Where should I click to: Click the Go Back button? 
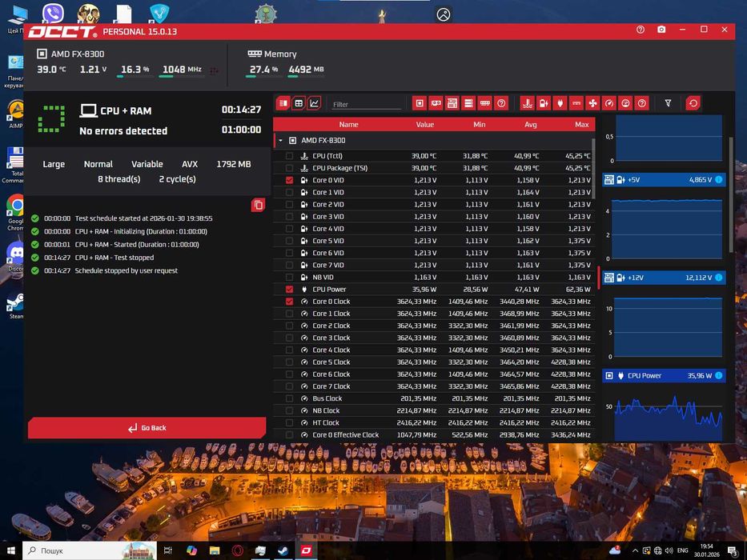[147, 428]
